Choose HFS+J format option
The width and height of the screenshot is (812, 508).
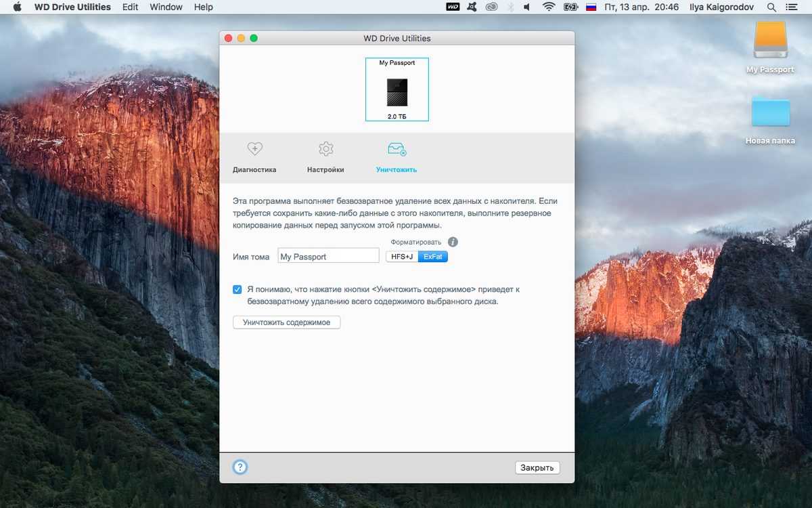point(402,257)
